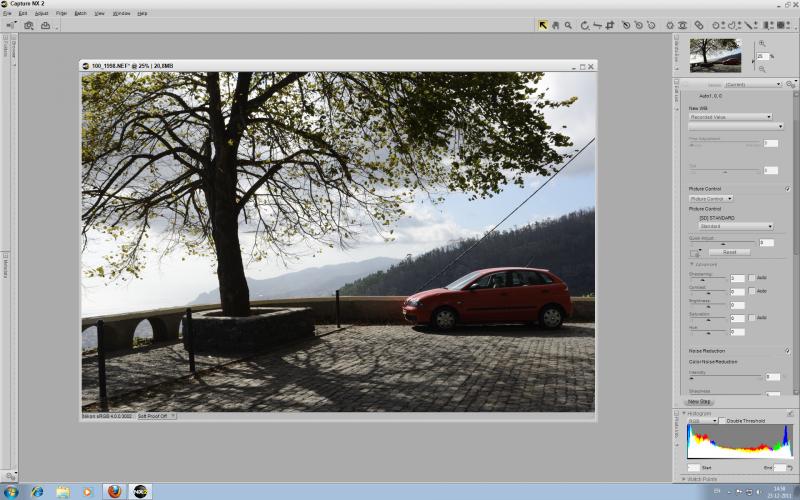800x500 pixels.
Task: Click the histogram Start value field
Action: pyautogui.click(x=694, y=467)
